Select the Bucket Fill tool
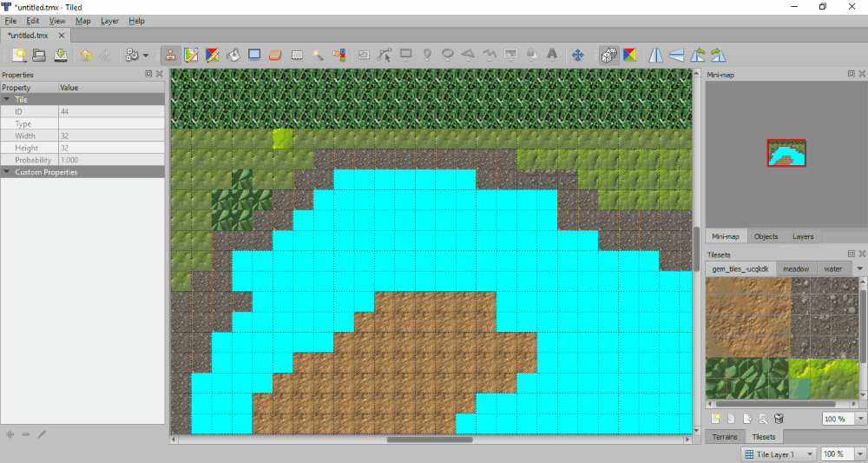This screenshot has height=463, width=868. (233, 55)
